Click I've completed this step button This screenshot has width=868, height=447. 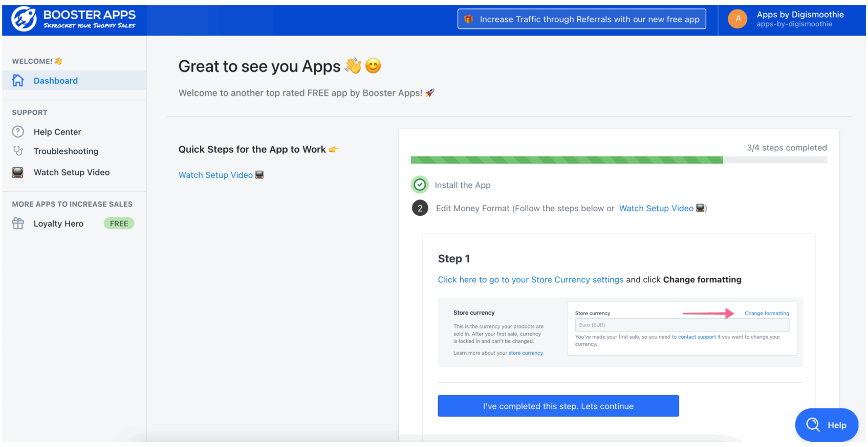click(558, 406)
